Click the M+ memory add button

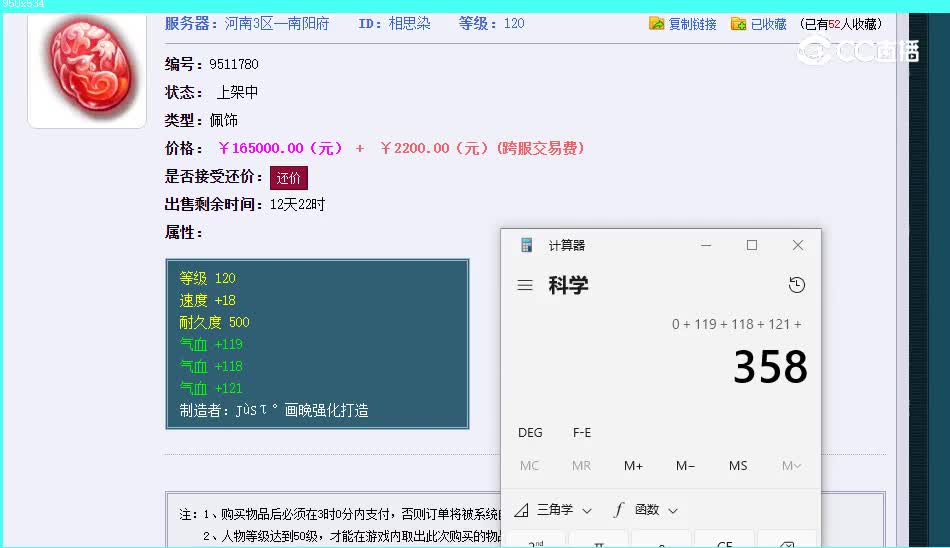click(x=633, y=466)
